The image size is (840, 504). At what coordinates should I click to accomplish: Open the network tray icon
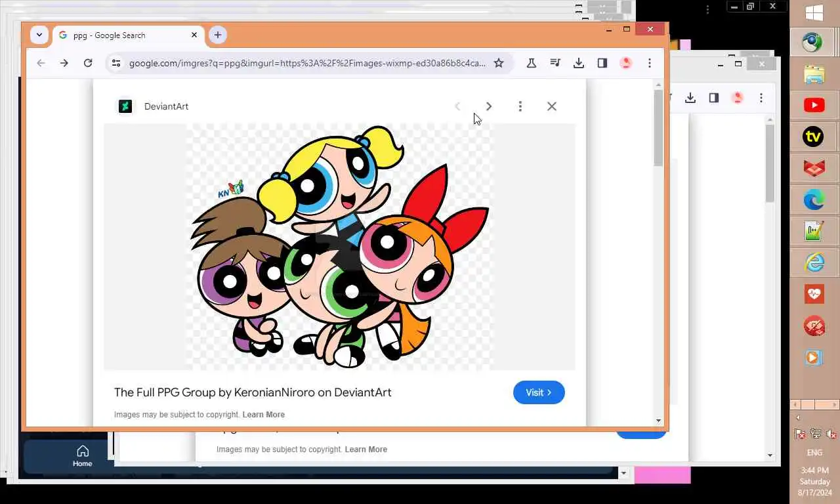point(815,434)
